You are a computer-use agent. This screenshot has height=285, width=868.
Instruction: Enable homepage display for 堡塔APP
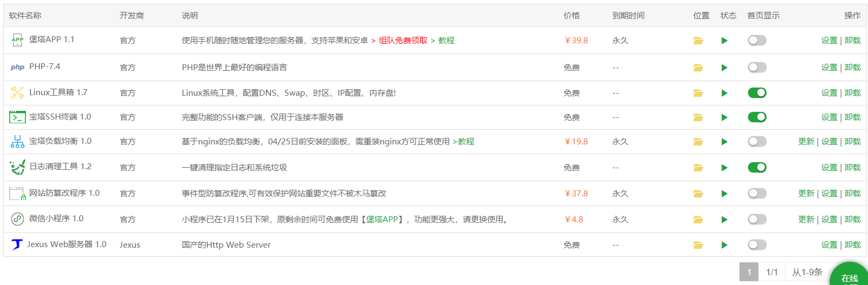[x=757, y=40]
